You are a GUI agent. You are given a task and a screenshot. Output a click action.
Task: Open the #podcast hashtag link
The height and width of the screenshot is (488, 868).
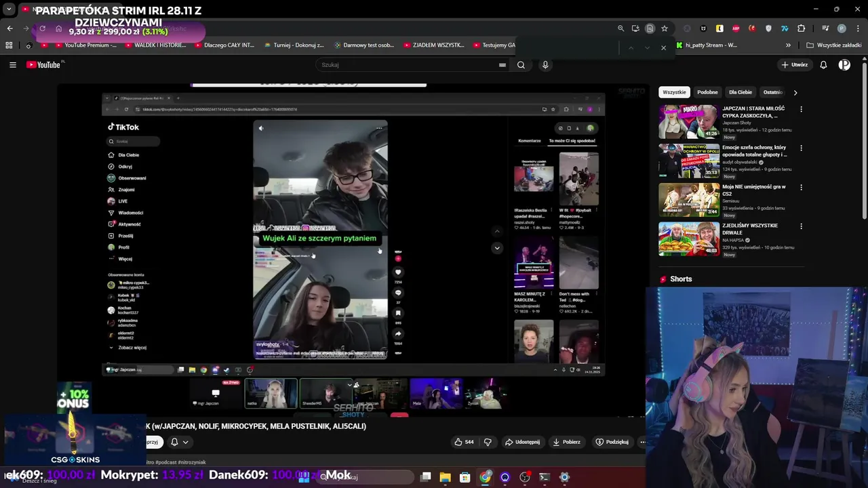tap(166, 462)
